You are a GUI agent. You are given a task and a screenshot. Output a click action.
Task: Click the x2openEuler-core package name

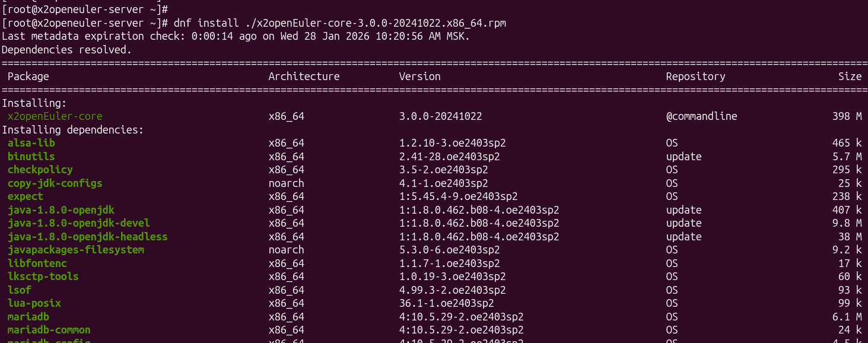click(55, 116)
